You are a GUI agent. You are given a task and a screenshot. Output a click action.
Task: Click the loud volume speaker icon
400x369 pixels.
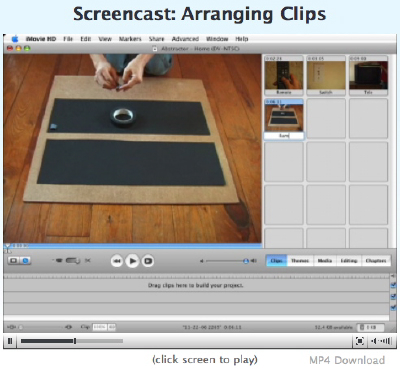click(x=254, y=261)
